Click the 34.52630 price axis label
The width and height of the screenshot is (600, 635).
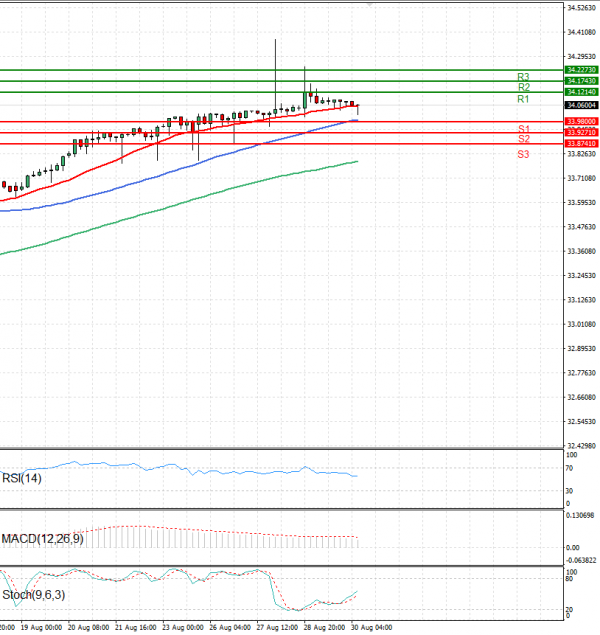click(582, 8)
